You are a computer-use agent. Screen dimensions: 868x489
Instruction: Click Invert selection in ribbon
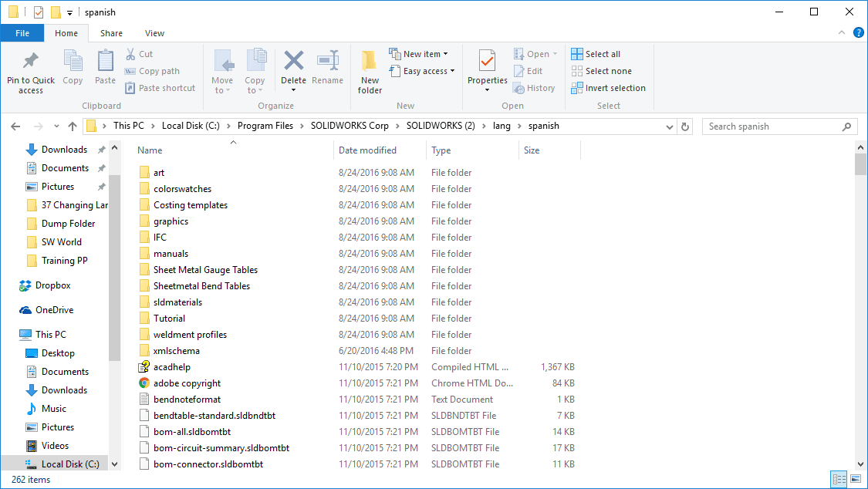pyautogui.click(x=609, y=88)
